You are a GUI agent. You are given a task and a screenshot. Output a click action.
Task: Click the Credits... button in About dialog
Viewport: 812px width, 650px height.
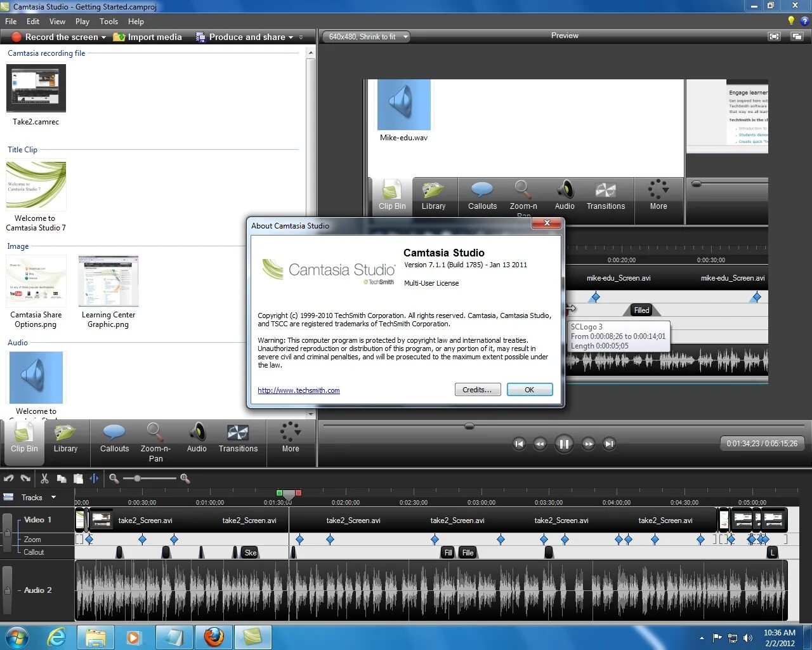click(x=478, y=390)
